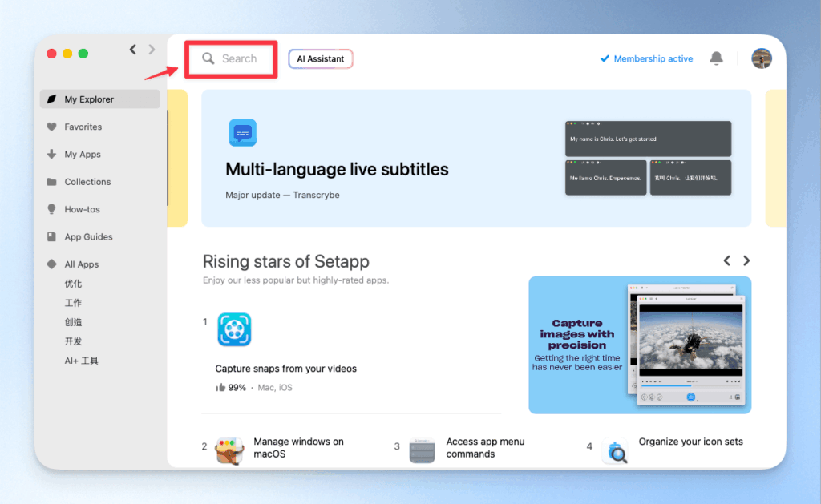Open Favorites in the sidebar
The height and width of the screenshot is (504, 821).
coord(83,127)
